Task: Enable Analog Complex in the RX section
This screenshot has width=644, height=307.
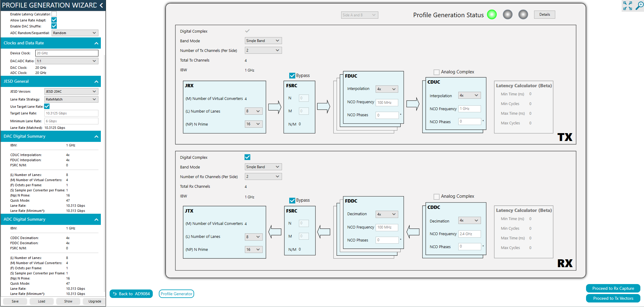Action: (x=437, y=197)
